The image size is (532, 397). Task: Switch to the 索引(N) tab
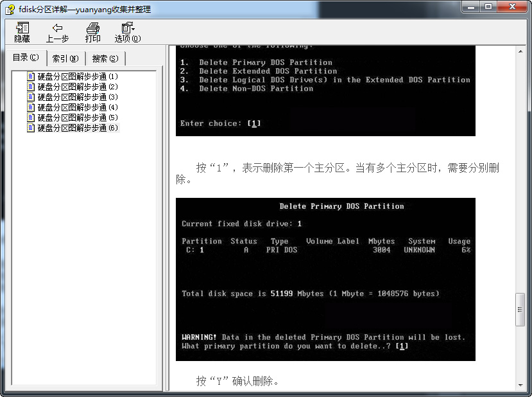[x=65, y=58]
